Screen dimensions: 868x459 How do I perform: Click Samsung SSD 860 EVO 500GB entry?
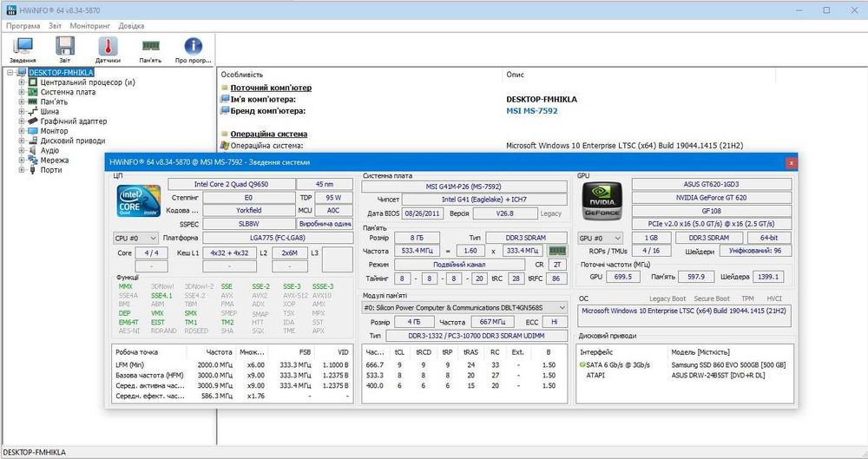728,365
